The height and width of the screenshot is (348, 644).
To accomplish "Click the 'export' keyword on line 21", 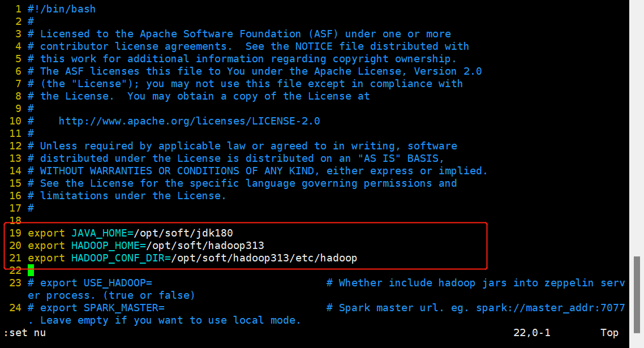I will click(x=46, y=258).
